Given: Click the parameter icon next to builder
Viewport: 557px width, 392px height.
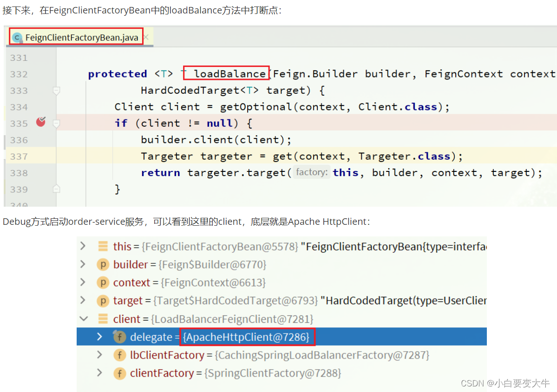Looking at the screenshot, I should tap(103, 265).
